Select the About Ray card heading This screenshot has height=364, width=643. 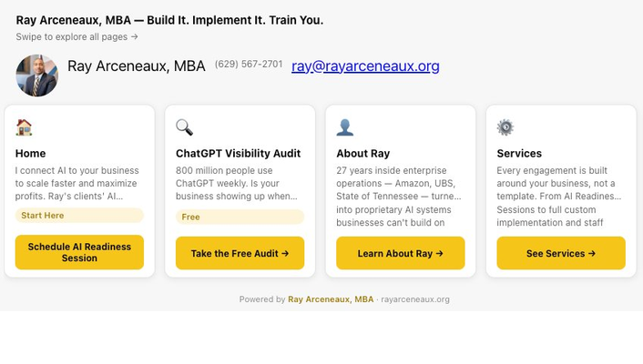coord(362,154)
